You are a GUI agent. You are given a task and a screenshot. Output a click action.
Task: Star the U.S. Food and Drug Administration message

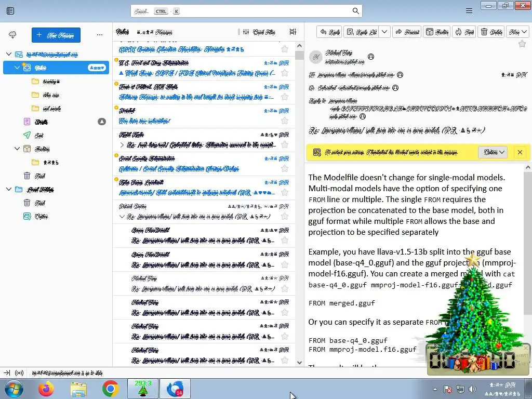click(x=285, y=73)
